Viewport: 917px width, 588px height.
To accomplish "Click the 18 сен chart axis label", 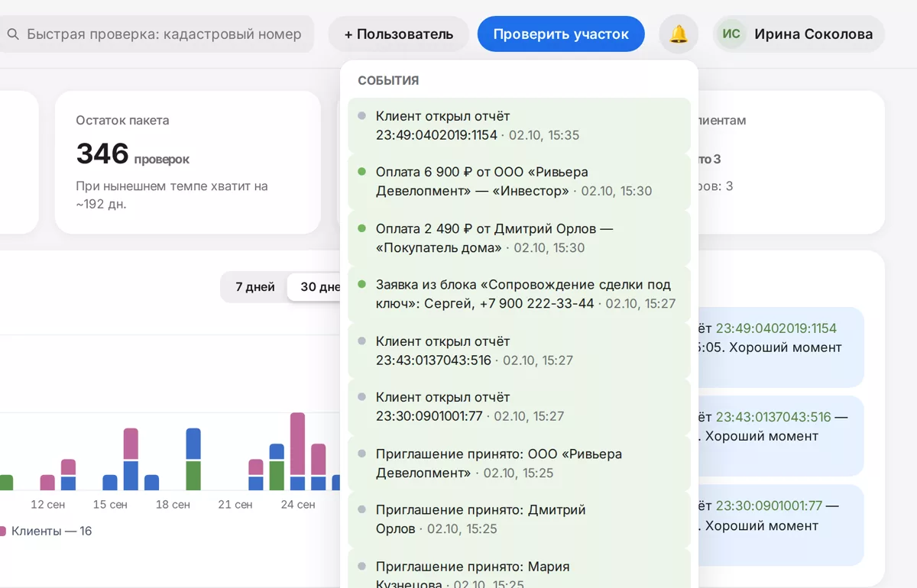I will tap(173, 505).
